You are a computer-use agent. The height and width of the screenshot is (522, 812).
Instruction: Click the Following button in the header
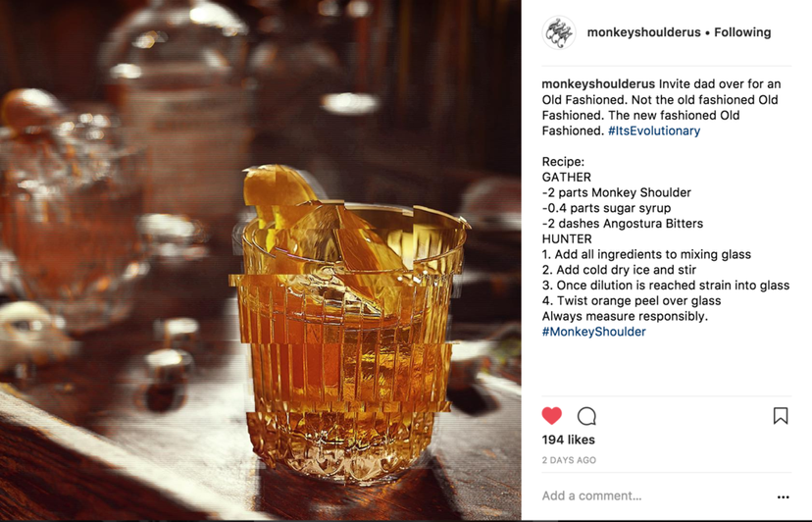coord(742,32)
